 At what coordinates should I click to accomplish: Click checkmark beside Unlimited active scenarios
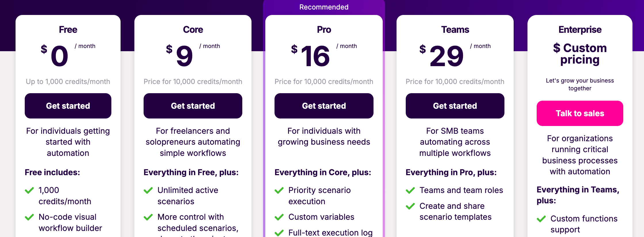point(148,190)
